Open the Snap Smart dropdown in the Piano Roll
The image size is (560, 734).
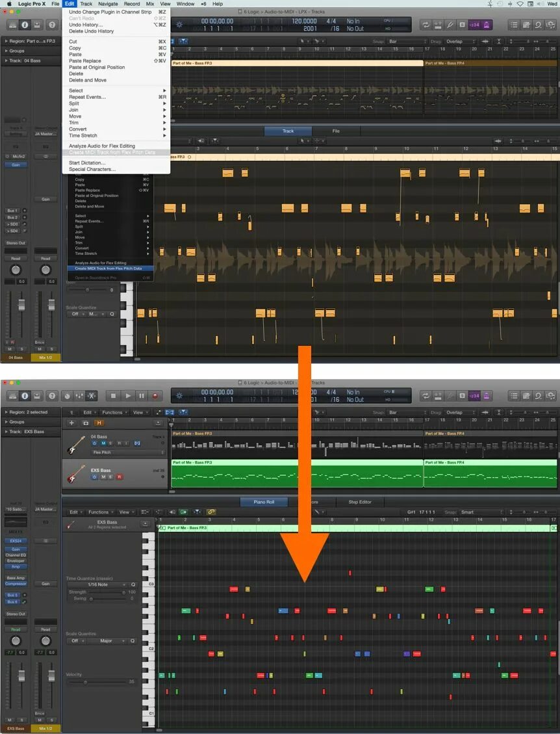[481, 512]
